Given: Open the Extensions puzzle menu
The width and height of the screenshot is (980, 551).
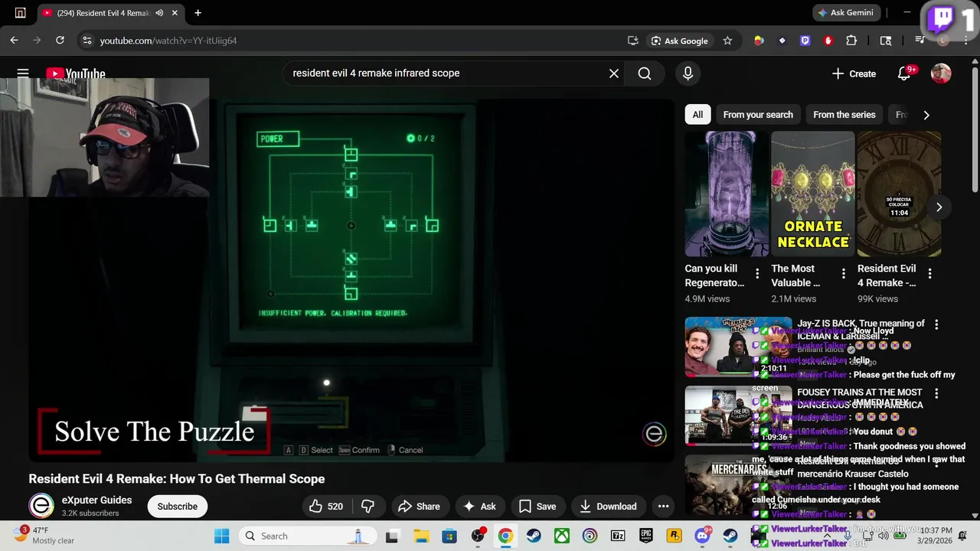Looking at the screenshot, I should coord(851,41).
